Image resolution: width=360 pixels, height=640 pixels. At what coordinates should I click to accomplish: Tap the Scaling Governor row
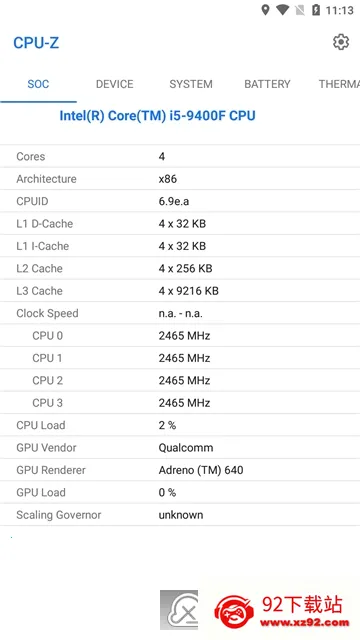[180, 515]
